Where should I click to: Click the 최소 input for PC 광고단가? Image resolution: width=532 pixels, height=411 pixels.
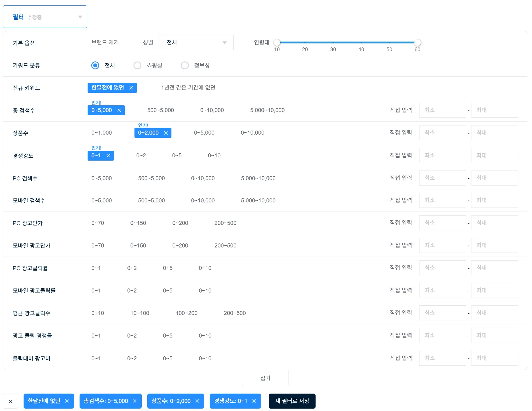pyautogui.click(x=442, y=223)
